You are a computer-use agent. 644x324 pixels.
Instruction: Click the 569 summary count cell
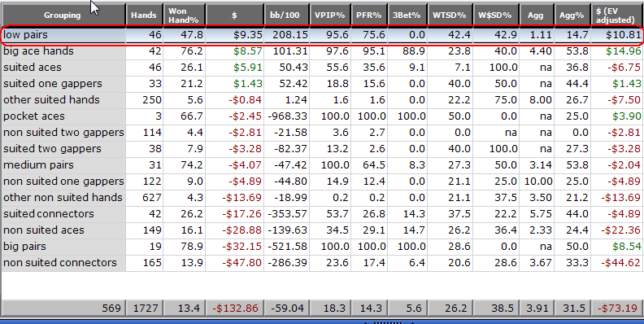point(63,308)
